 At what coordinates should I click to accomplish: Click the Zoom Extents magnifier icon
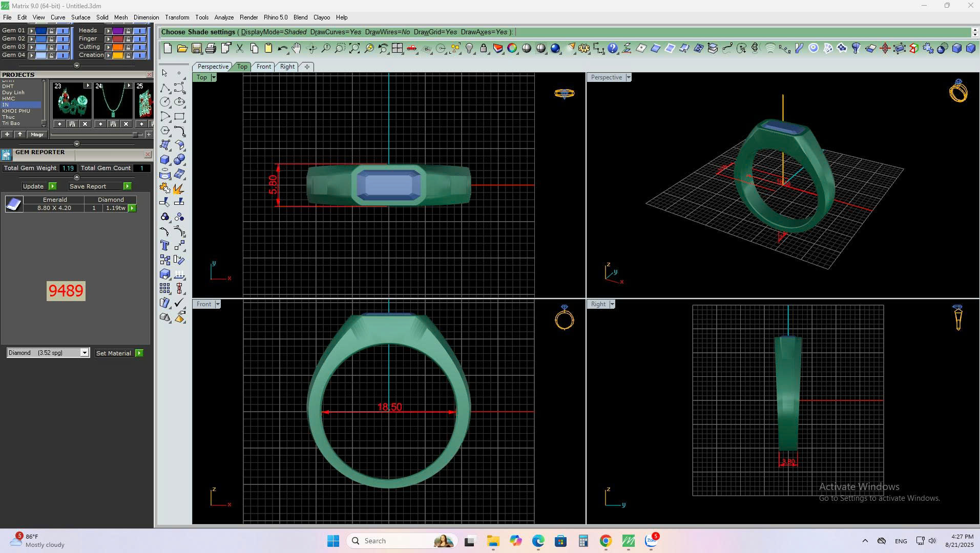point(354,49)
